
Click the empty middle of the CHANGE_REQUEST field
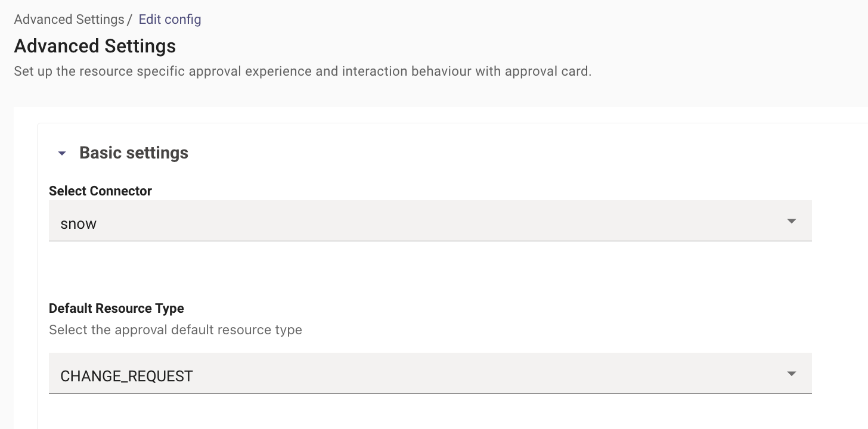click(429, 374)
